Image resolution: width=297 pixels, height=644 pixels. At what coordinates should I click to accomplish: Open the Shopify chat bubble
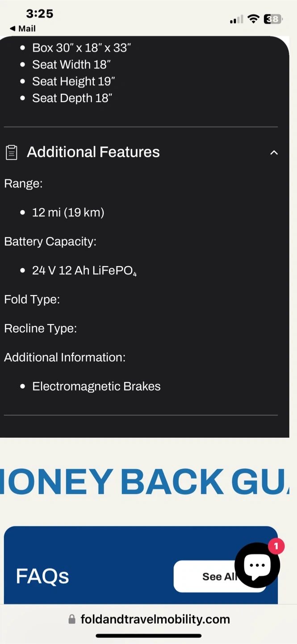[257, 565]
